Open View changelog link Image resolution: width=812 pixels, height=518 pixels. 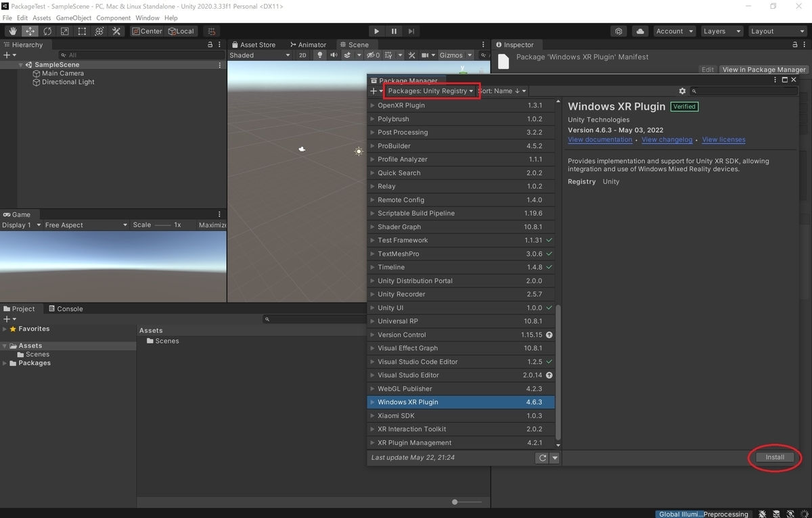[x=667, y=140]
